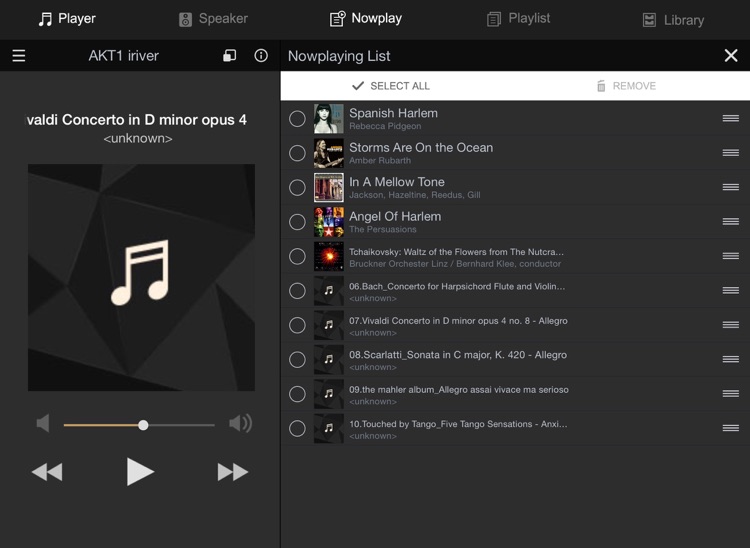Click reorder handle for Spanish Harlem
The width and height of the screenshot is (750, 548).
pyautogui.click(x=730, y=118)
